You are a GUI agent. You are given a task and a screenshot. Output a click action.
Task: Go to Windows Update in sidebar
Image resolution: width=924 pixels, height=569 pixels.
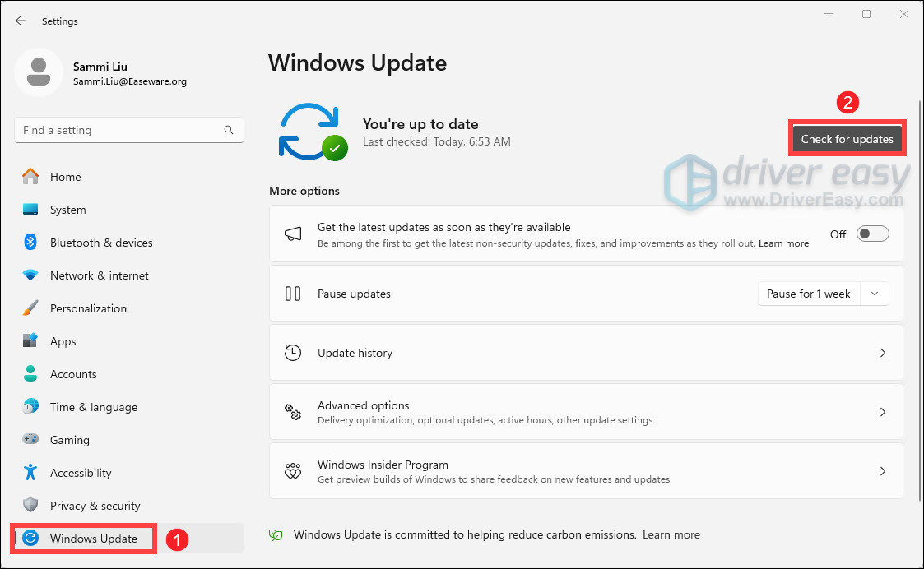coord(93,539)
